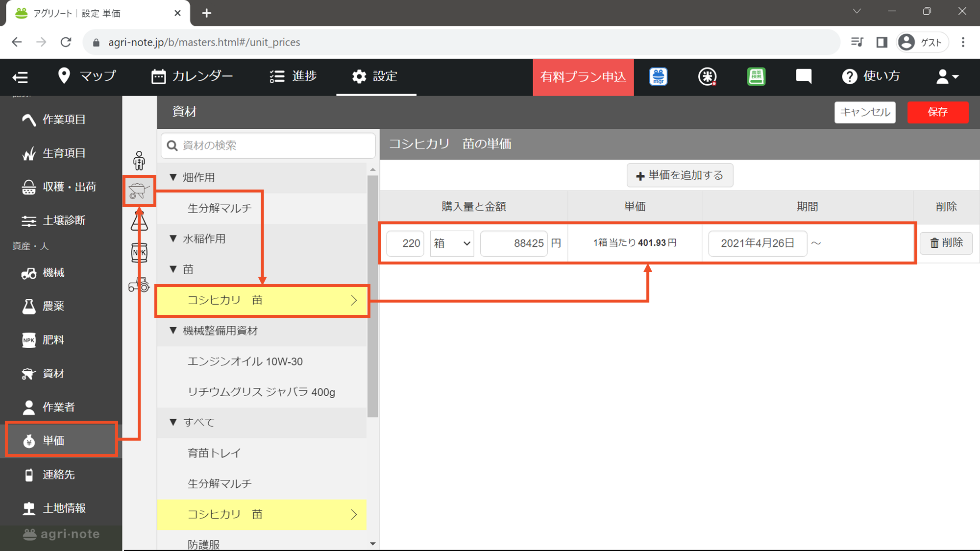Select 生育項目 in the sidebar

click(61, 153)
